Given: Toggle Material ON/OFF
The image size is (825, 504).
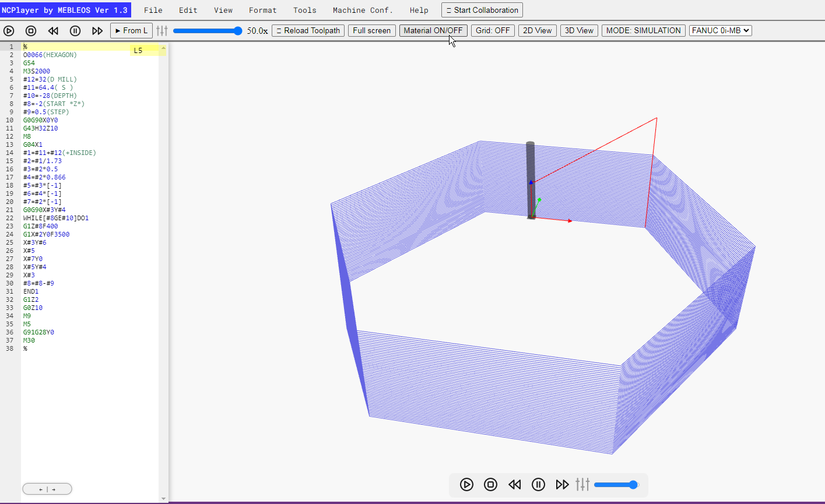Looking at the screenshot, I should (x=433, y=30).
